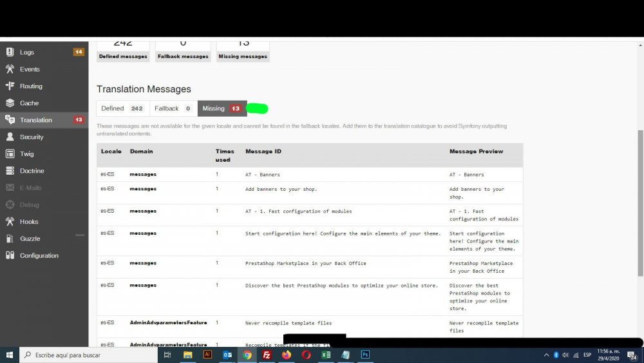Select the Routing signpost icon

[10, 86]
